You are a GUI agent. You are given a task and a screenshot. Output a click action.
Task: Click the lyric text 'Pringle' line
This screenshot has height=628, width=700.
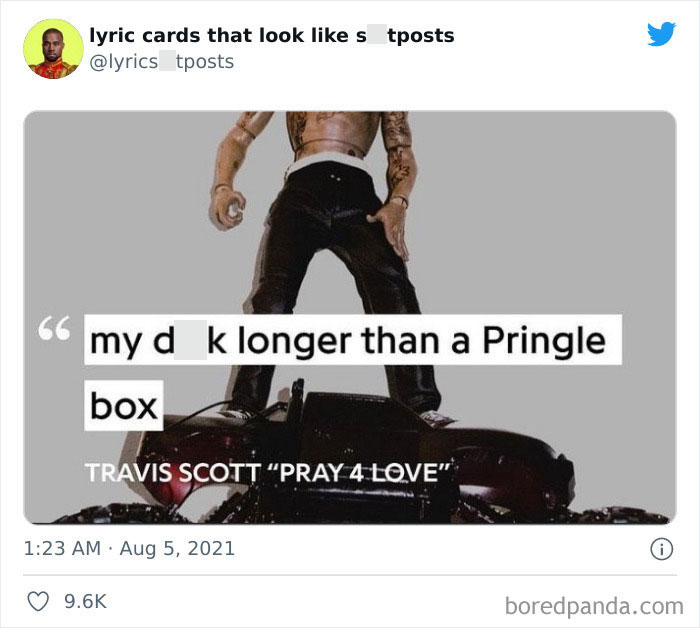(353, 340)
